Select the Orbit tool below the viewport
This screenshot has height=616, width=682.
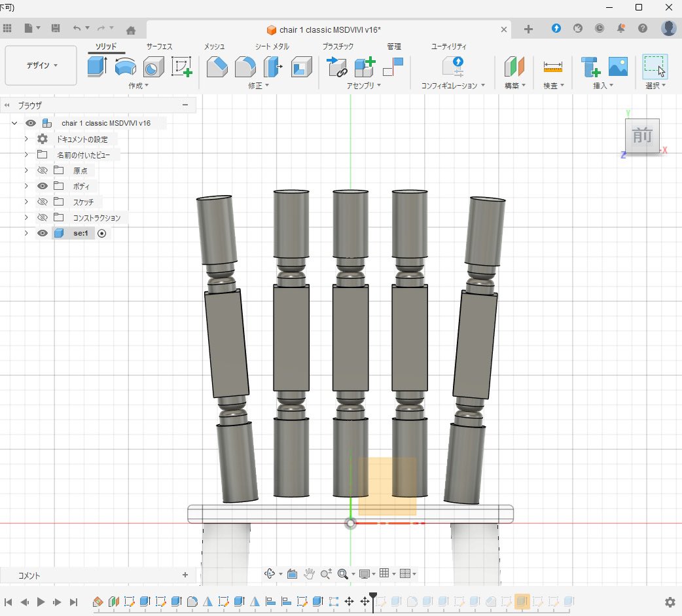271,573
